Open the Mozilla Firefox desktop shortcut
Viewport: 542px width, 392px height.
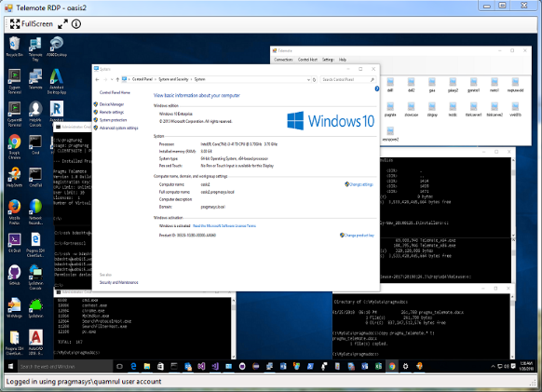pos(15,212)
